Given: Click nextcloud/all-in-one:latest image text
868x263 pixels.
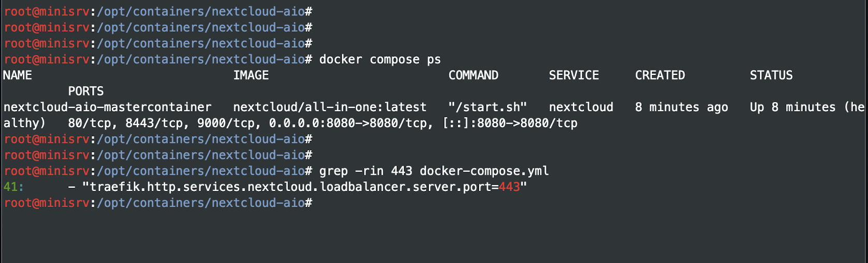Looking at the screenshot, I should point(330,108).
